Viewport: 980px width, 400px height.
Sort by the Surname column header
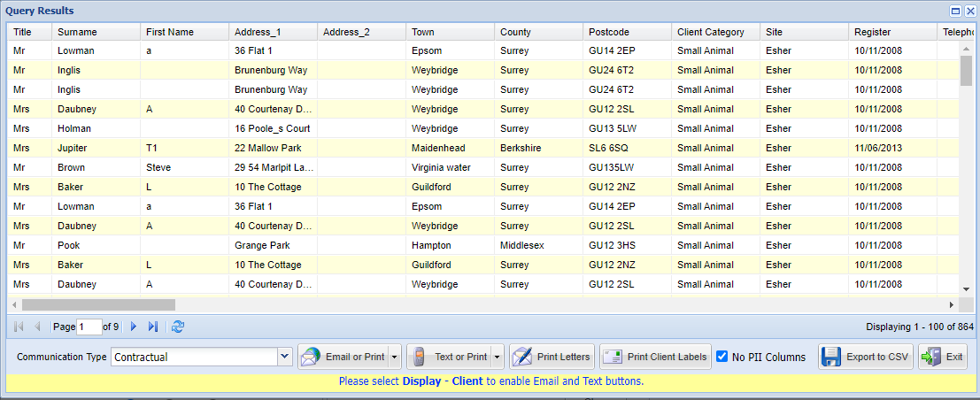point(96,32)
